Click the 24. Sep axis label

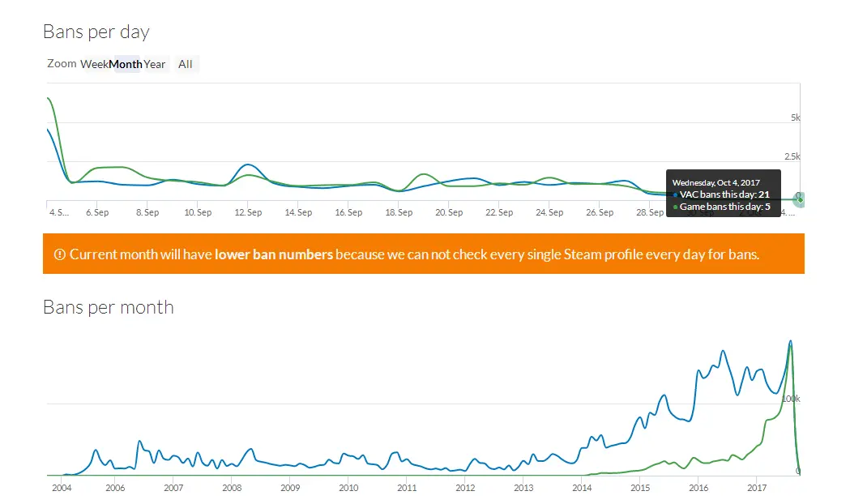[549, 212]
